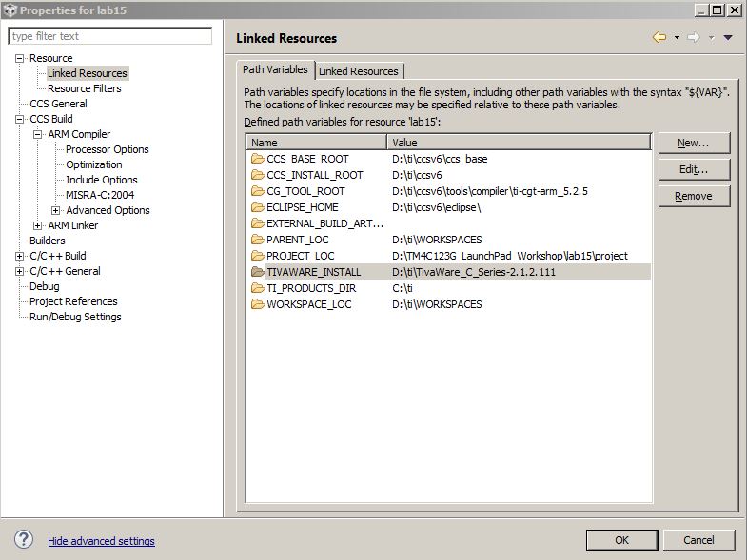This screenshot has width=747, height=560.
Task: Switch to the Path Variables tab
Action: 275,69
